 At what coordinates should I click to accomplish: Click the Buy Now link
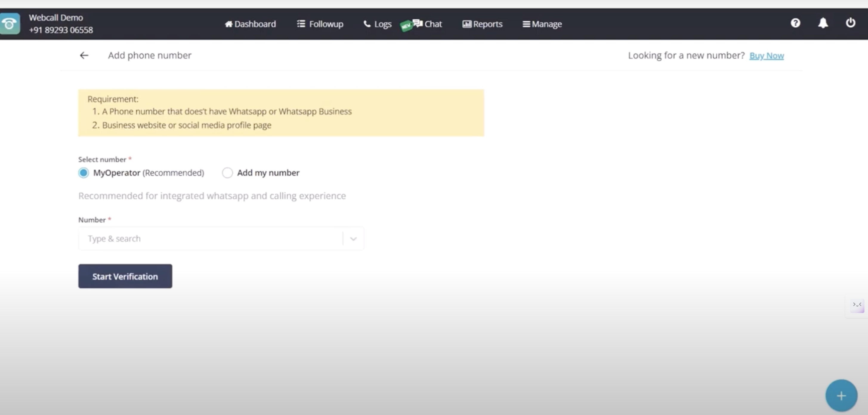tap(767, 55)
